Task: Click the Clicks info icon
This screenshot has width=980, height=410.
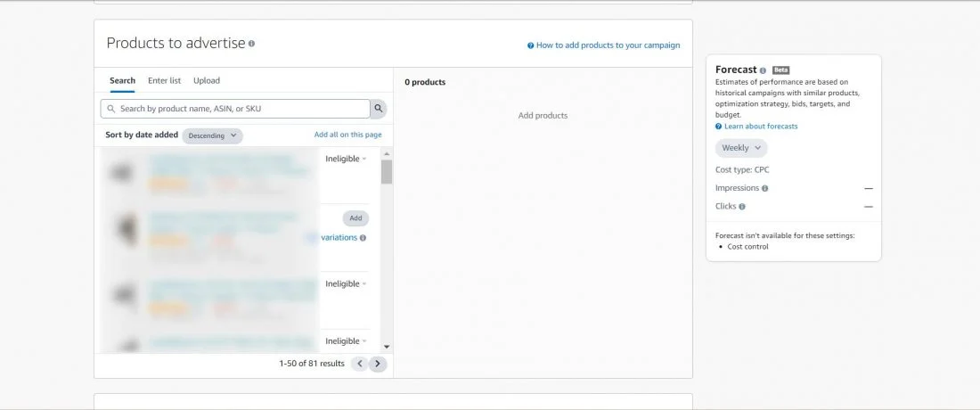Action: pos(742,206)
